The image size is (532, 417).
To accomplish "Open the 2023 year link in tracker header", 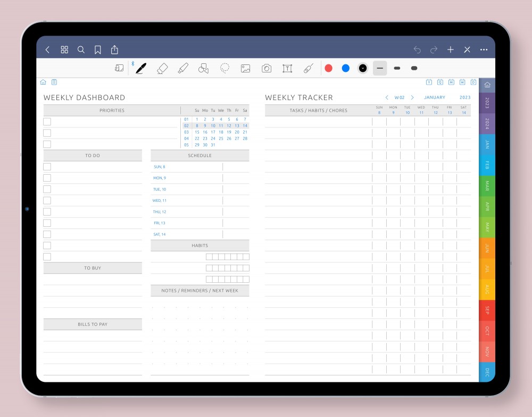I will pyautogui.click(x=465, y=97).
